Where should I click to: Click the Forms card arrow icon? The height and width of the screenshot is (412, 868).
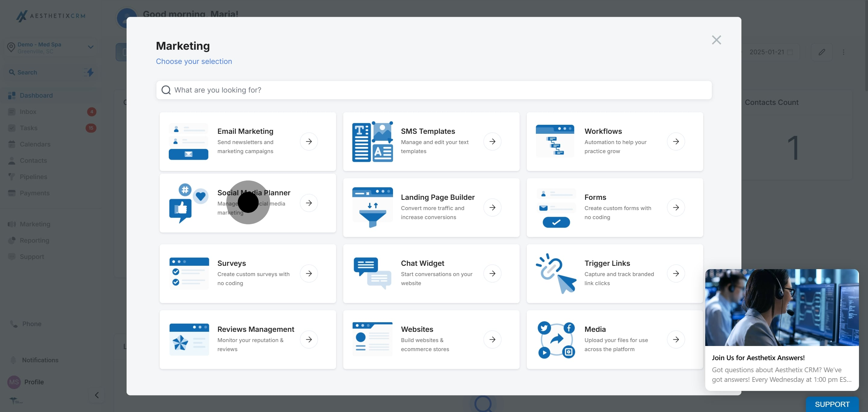tap(676, 208)
